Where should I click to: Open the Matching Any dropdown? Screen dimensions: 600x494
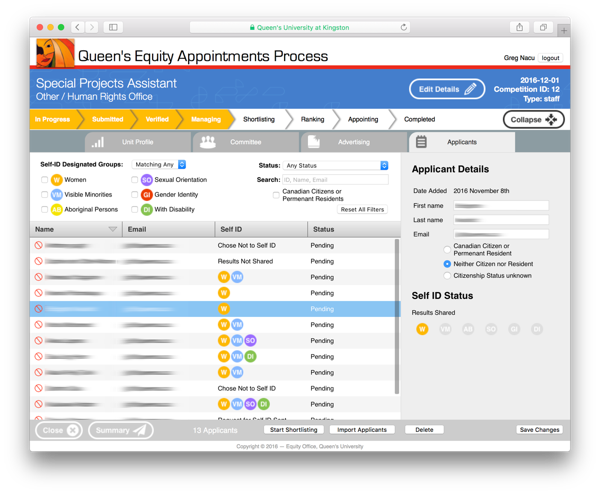pyautogui.click(x=159, y=165)
